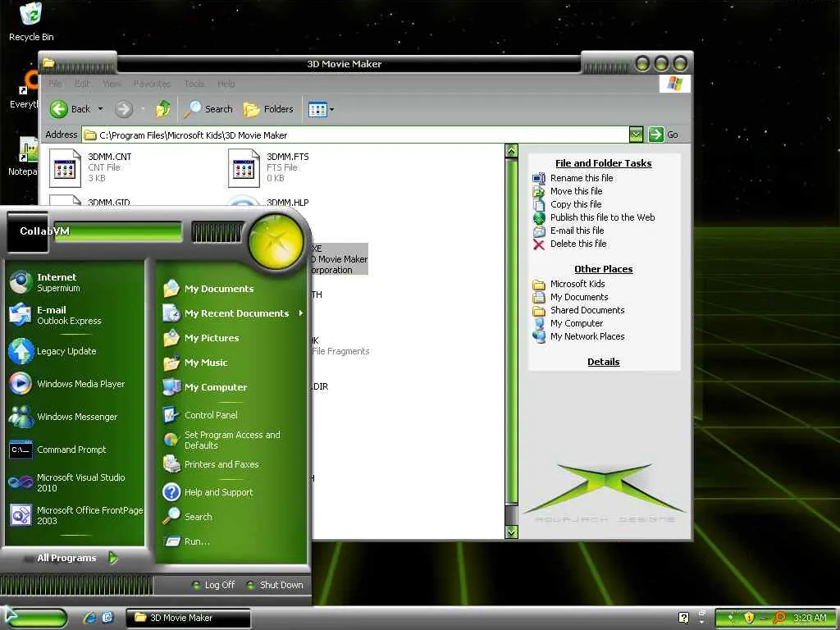
Task: Click the address bar path field
Action: (355, 135)
